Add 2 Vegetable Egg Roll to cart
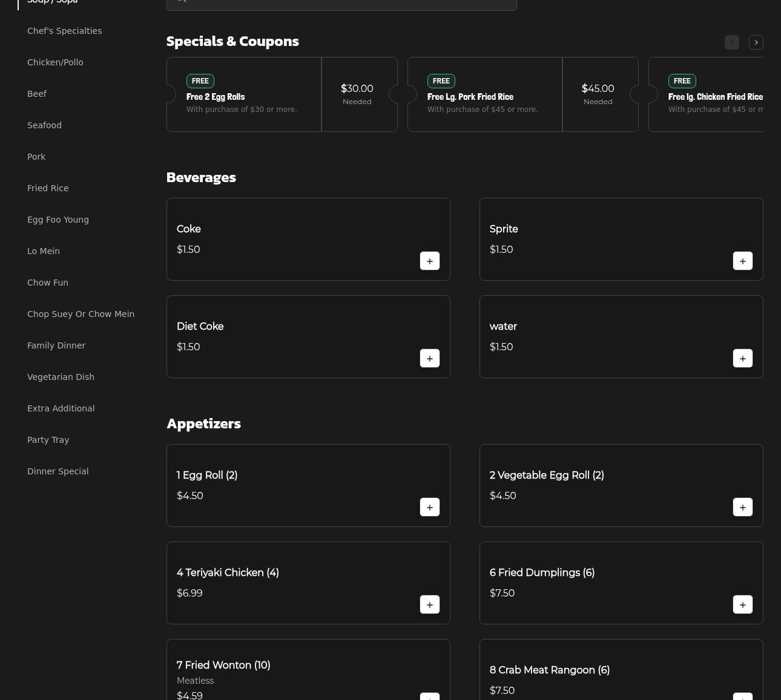 (742, 508)
